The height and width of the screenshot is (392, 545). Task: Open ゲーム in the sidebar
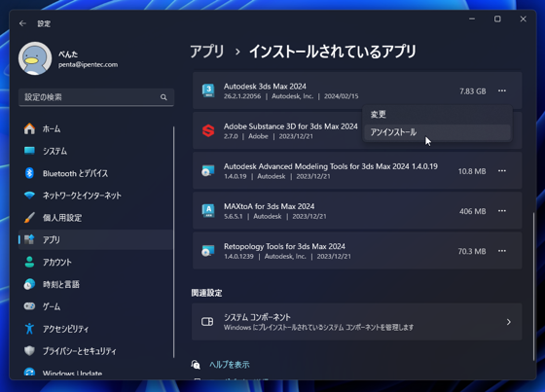tap(96, 306)
